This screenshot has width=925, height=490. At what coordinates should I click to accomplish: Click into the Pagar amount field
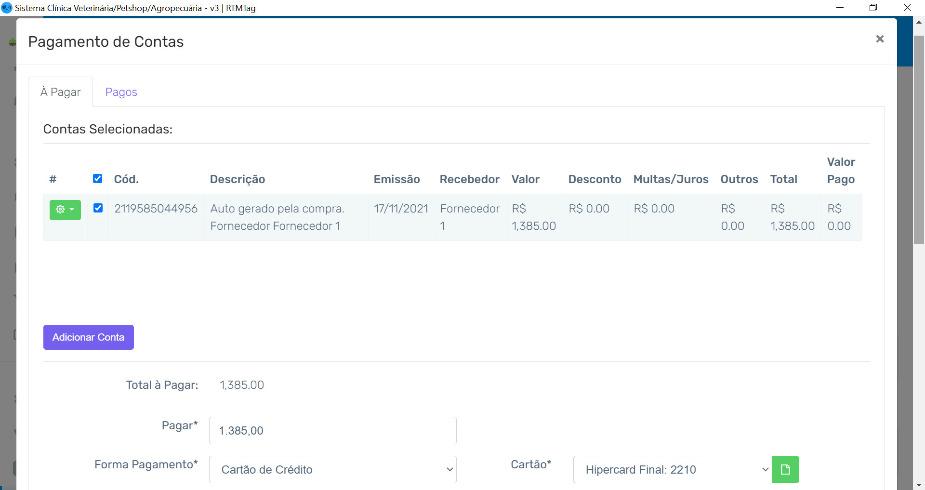click(x=332, y=430)
